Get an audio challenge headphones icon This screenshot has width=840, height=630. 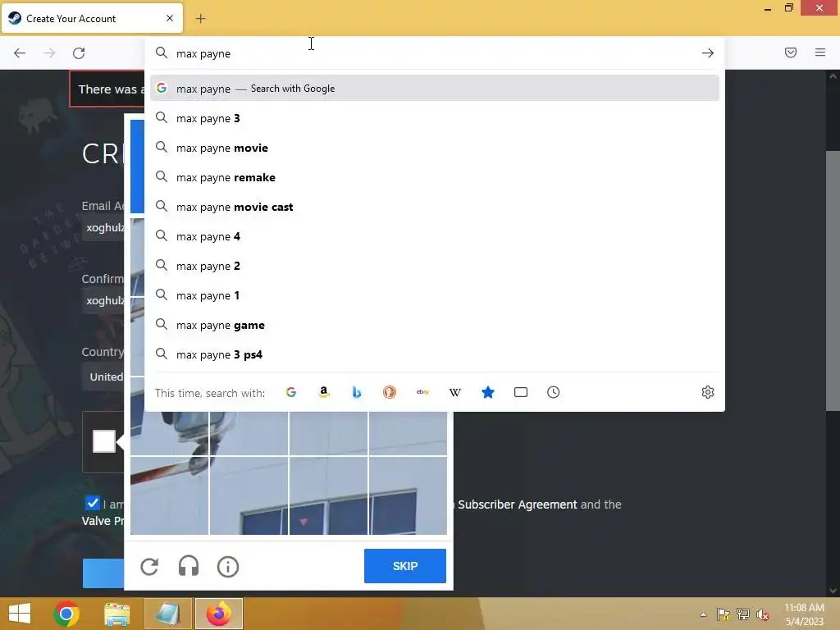189,566
